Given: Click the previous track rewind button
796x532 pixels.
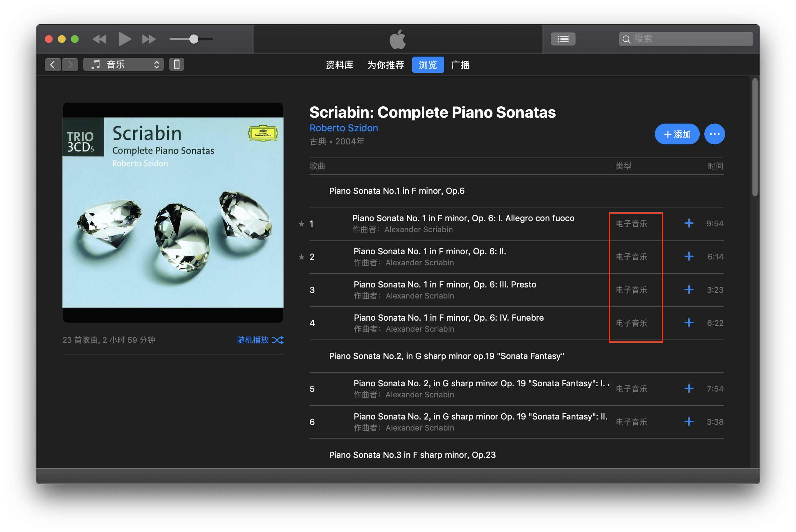Looking at the screenshot, I should point(99,39).
